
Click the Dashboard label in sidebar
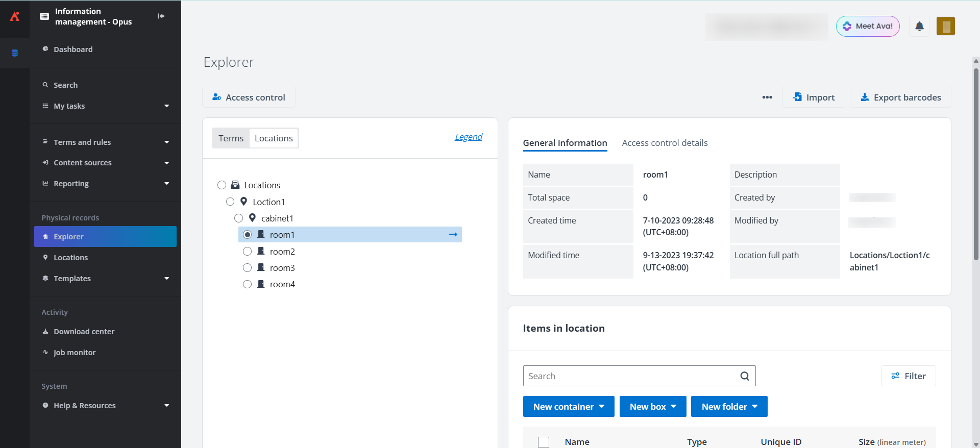tap(73, 49)
